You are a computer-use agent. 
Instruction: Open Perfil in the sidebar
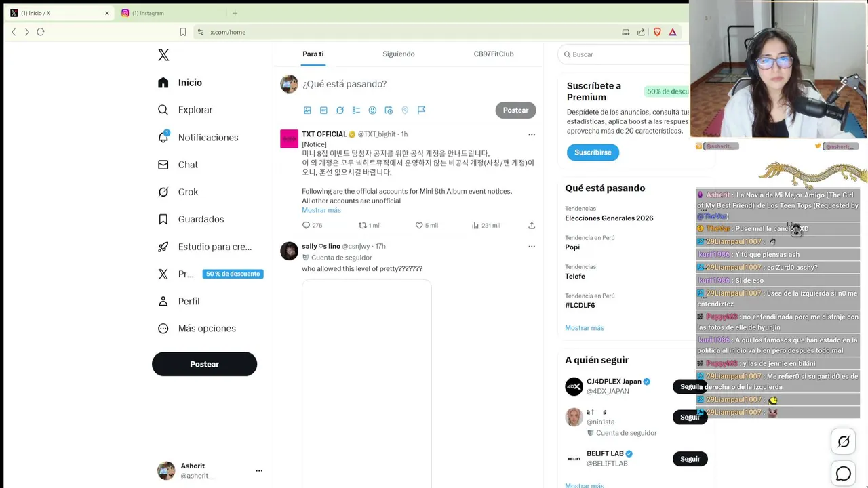click(x=178, y=301)
